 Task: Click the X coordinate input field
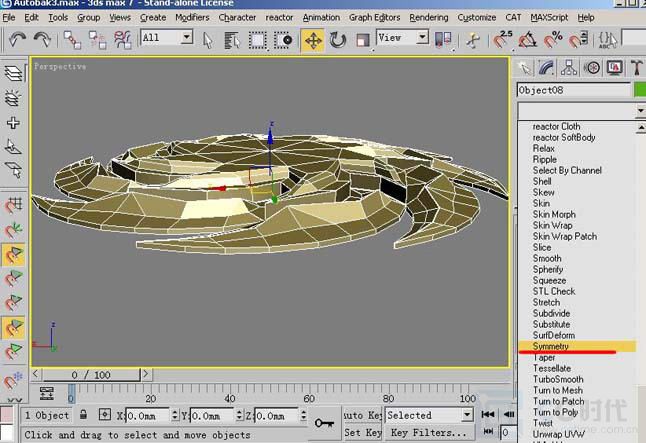click(x=147, y=416)
